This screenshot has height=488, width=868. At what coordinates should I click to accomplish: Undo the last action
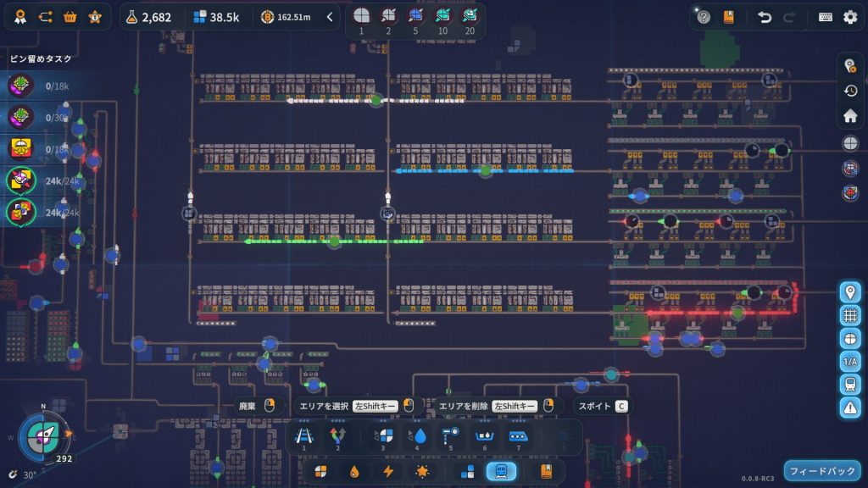[x=765, y=17]
